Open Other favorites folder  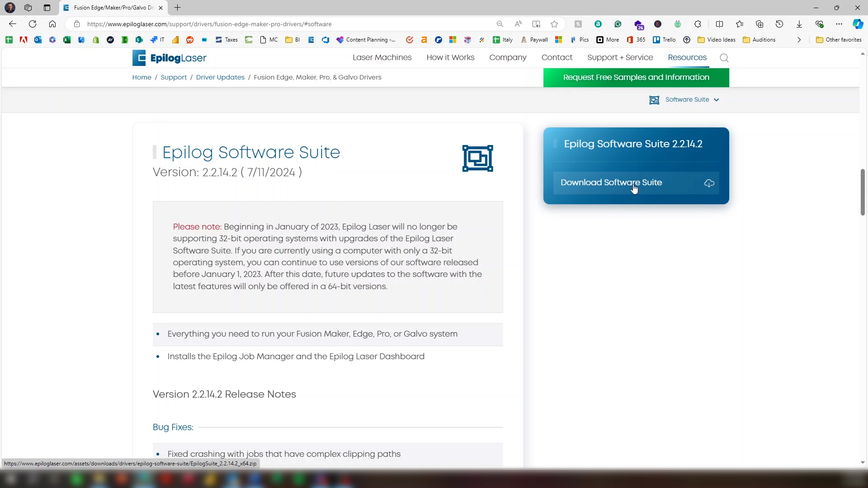pyautogui.click(x=839, y=40)
